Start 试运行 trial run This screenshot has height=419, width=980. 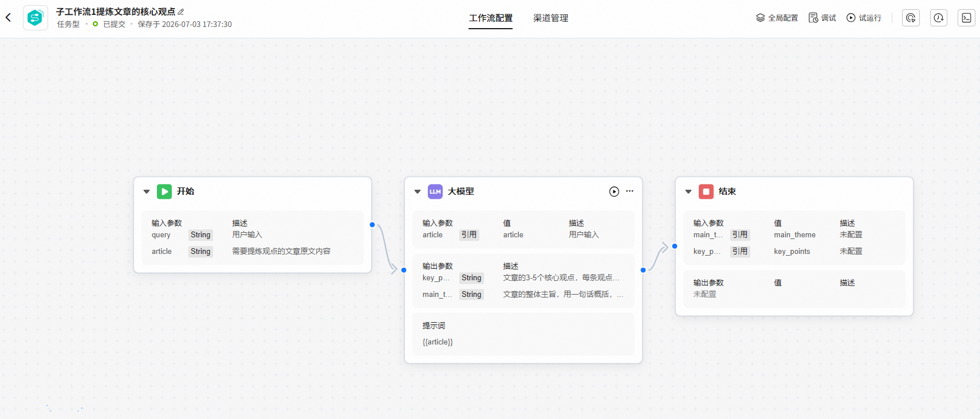pyautogui.click(x=864, y=18)
